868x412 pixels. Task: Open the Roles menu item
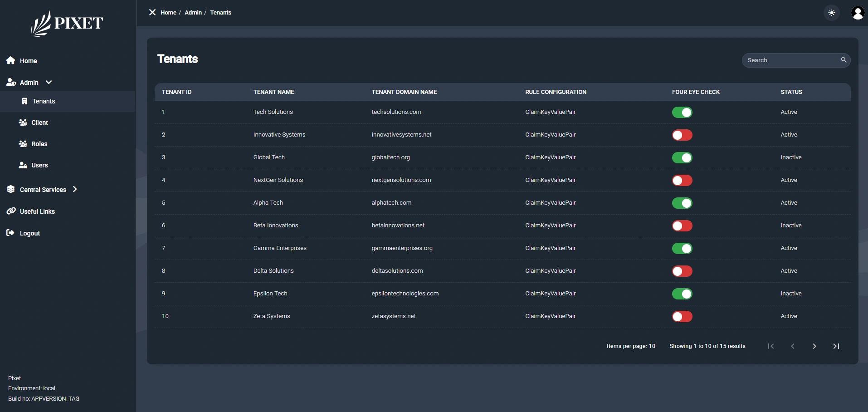click(x=39, y=144)
